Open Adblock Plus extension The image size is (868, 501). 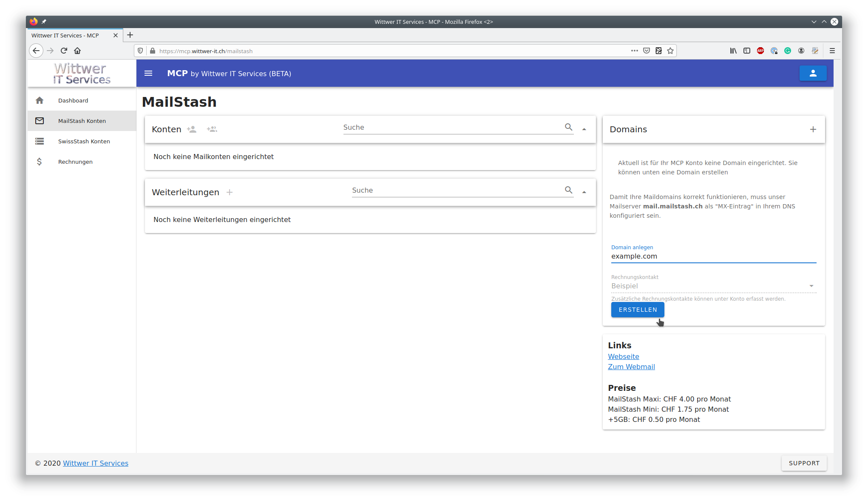click(760, 51)
